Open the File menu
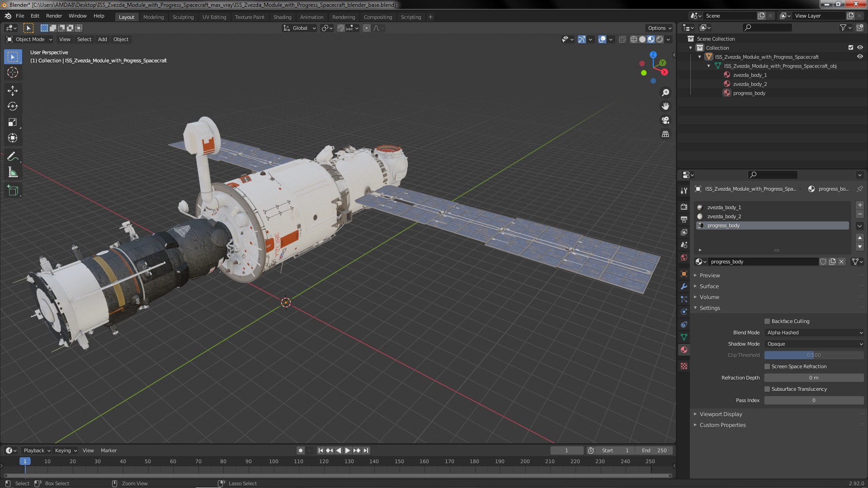868x488 pixels. [x=20, y=16]
